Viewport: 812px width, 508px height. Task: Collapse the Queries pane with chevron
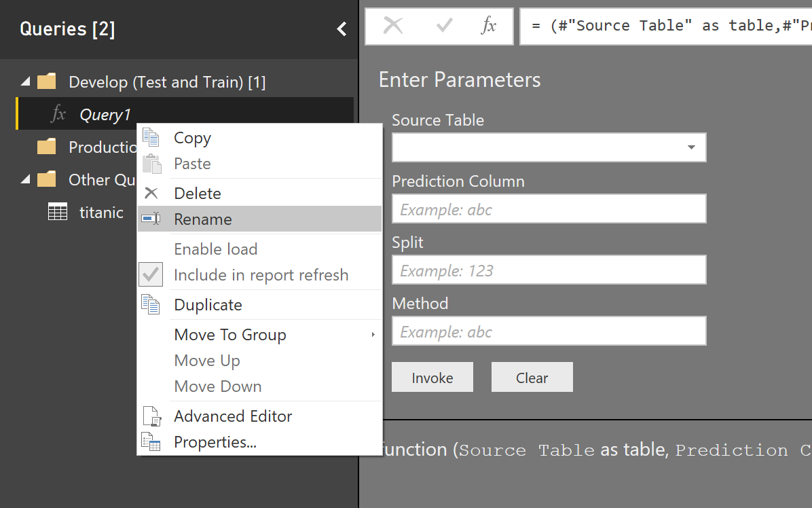(342, 29)
